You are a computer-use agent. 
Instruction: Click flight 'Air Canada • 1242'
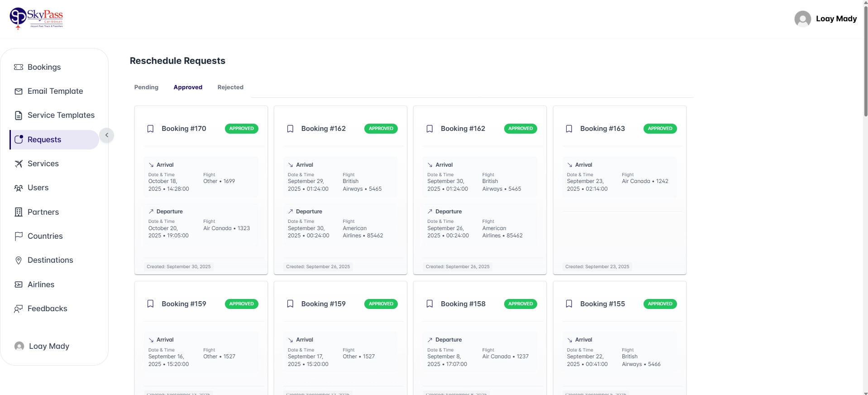(645, 181)
